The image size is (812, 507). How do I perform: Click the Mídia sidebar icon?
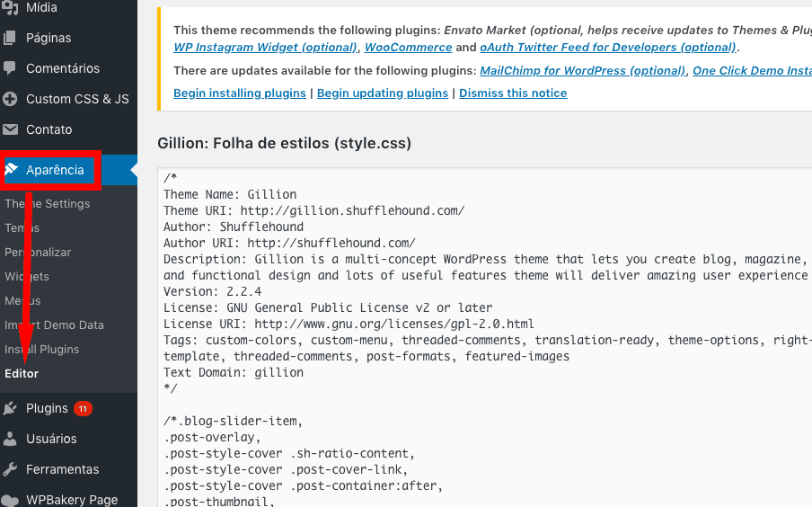coord(10,6)
